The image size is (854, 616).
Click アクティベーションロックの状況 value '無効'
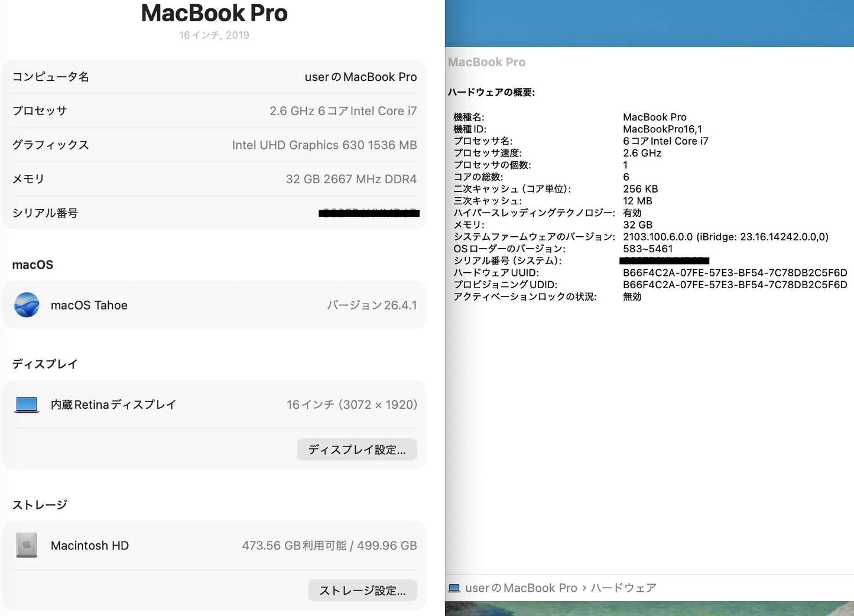click(632, 296)
